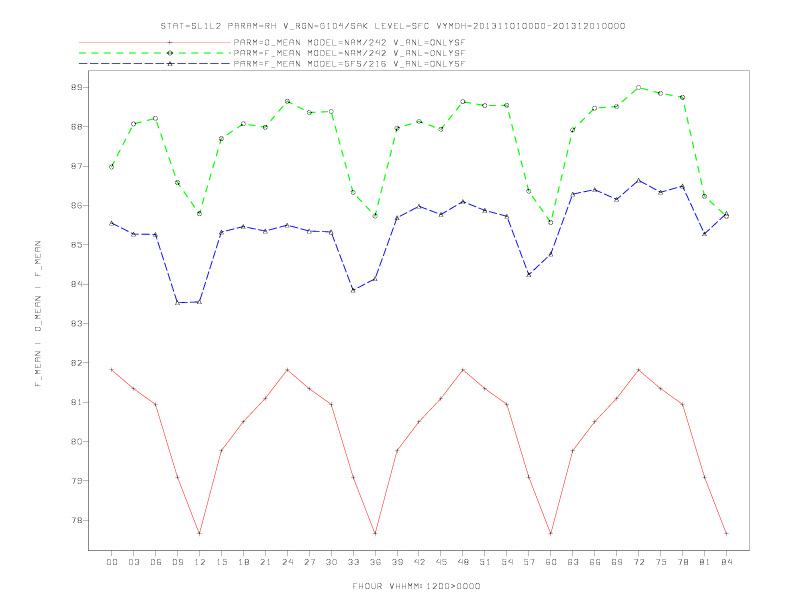Click the x-axis tick label 72

(x=639, y=562)
